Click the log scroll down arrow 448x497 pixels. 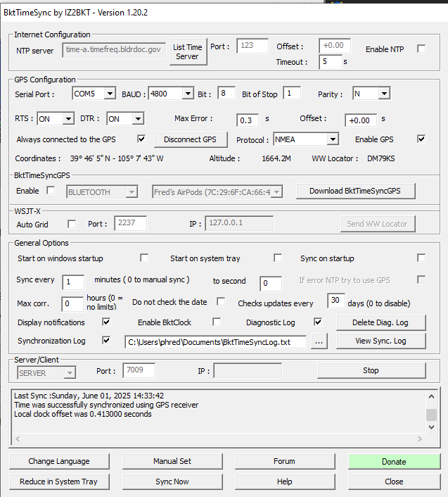pos(431,427)
